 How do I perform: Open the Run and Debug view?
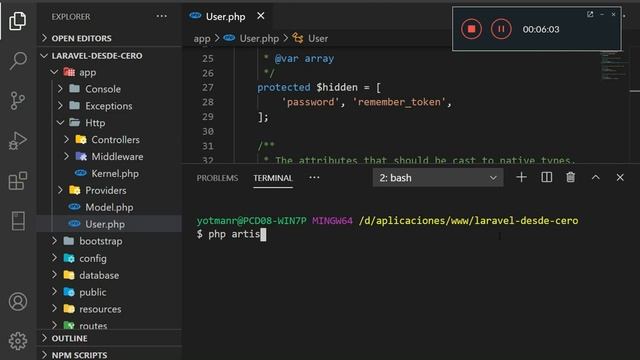pos(18,141)
